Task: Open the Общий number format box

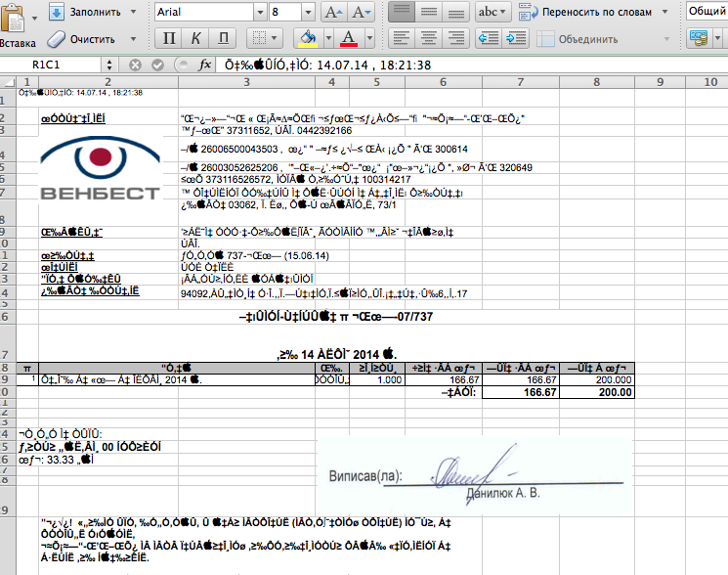Action: coord(707,11)
